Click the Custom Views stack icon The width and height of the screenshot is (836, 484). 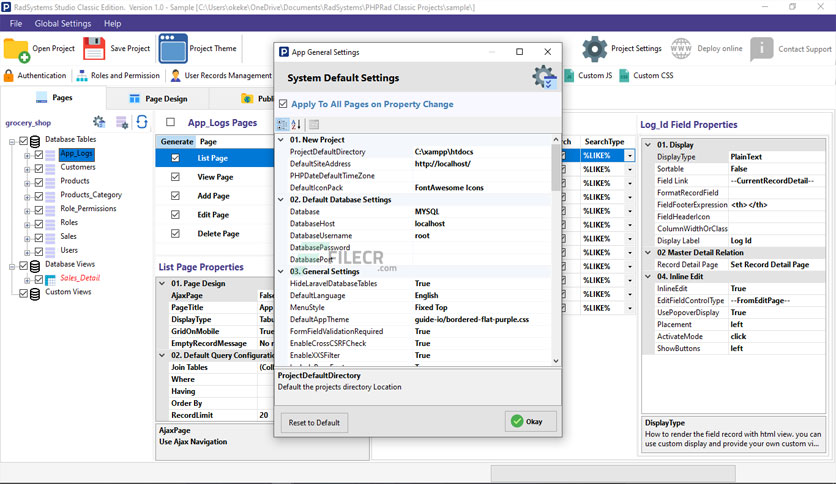tap(35, 294)
